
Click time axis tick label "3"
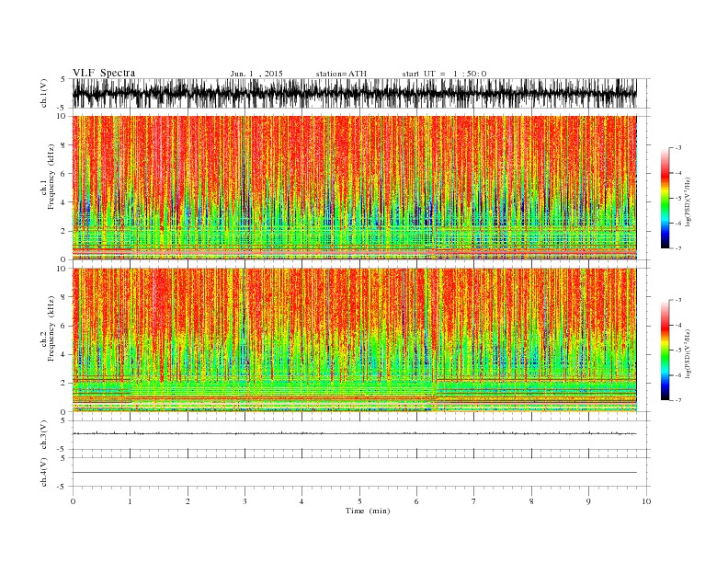tap(245, 501)
